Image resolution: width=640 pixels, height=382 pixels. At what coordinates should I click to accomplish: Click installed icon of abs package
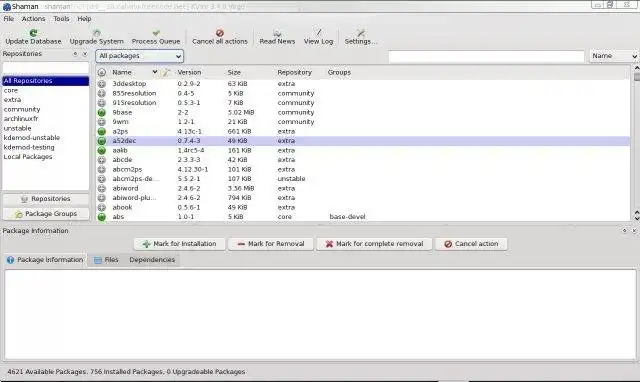click(x=102, y=217)
